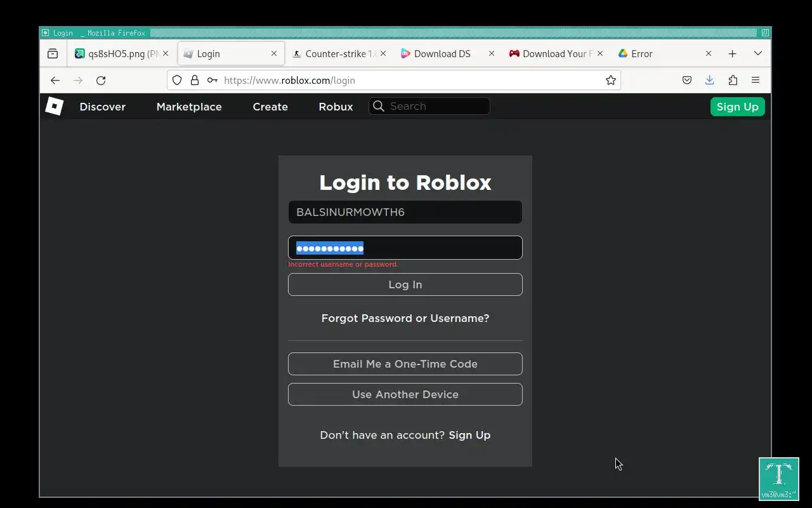List all tabs dropdown arrow
812x508 pixels.
(757, 54)
